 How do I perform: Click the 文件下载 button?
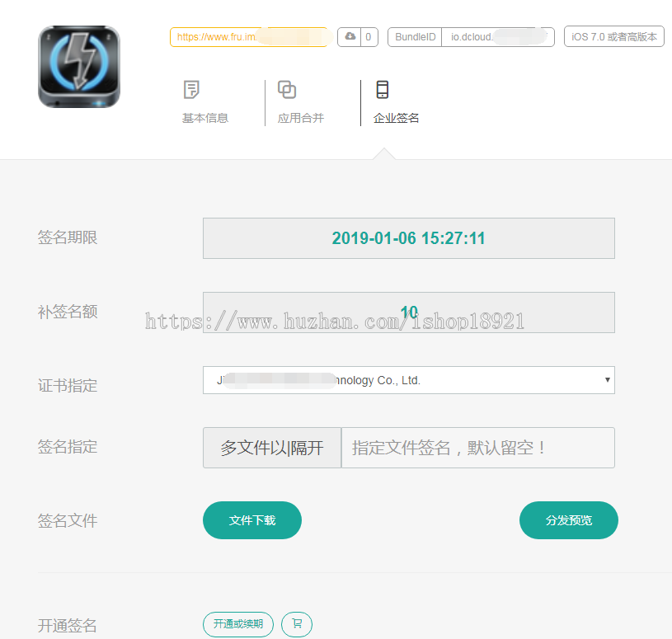point(252,520)
